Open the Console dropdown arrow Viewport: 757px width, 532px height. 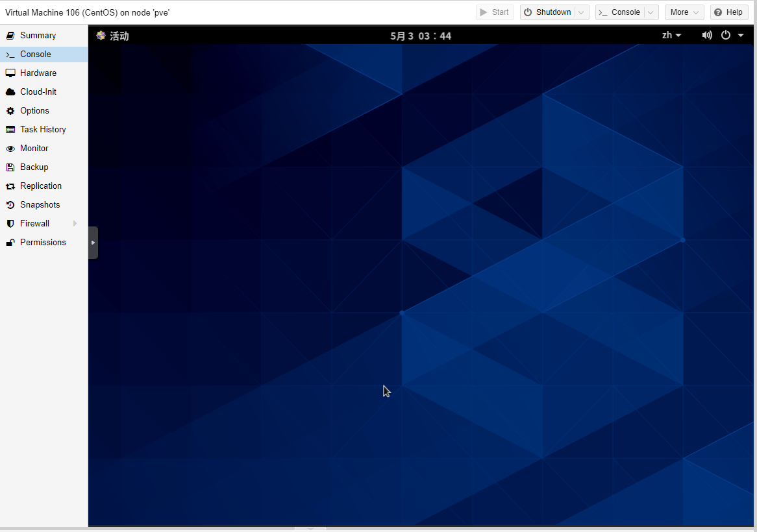point(651,12)
